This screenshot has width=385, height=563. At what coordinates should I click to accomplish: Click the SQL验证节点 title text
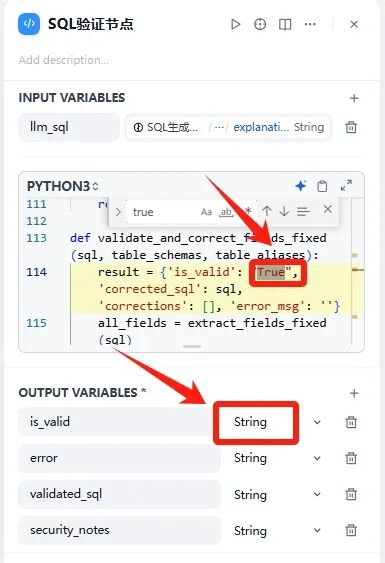click(x=91, y=24)
